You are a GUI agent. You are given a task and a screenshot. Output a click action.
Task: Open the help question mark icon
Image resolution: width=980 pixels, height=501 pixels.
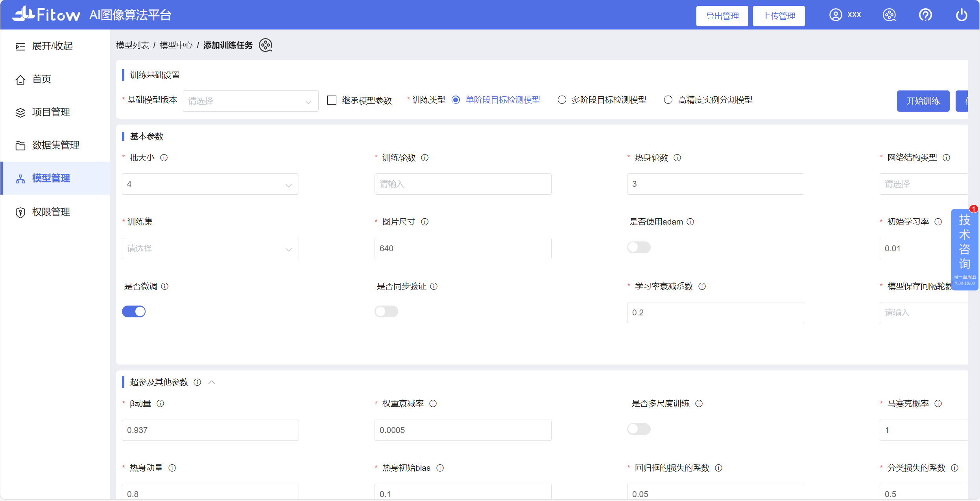pos(925,15)
